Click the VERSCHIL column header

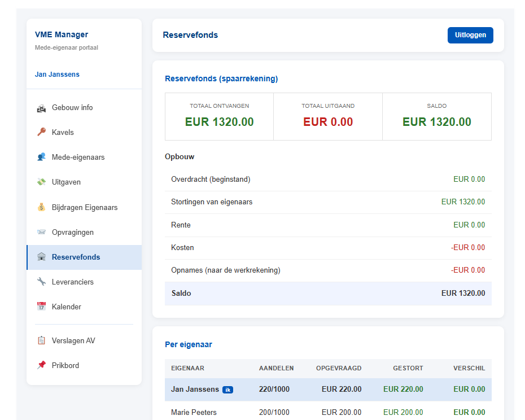click(469, 368)
